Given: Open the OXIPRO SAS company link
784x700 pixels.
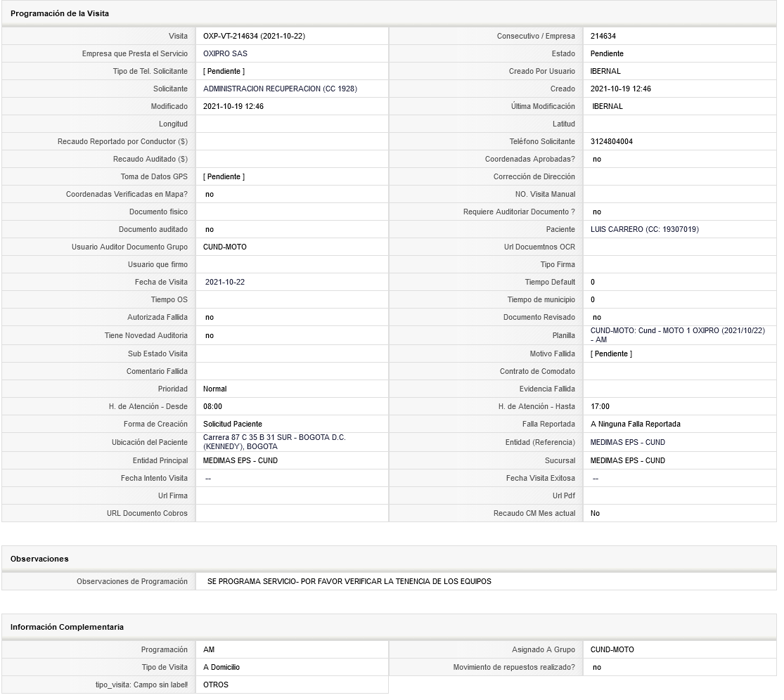Looking at the screenshot, I should pos(225,53).
